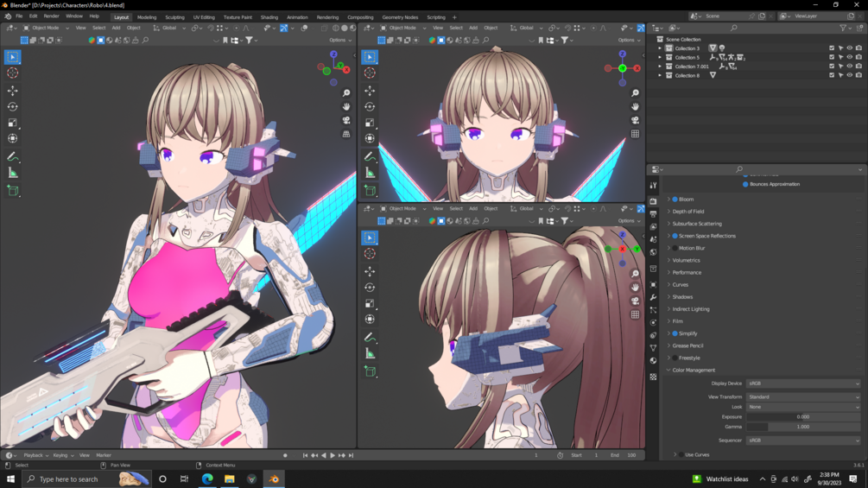This screenshot has width=868, height=488.
Task: Toggle camera view icon in left viewport
Action: [x=346, y=120]
